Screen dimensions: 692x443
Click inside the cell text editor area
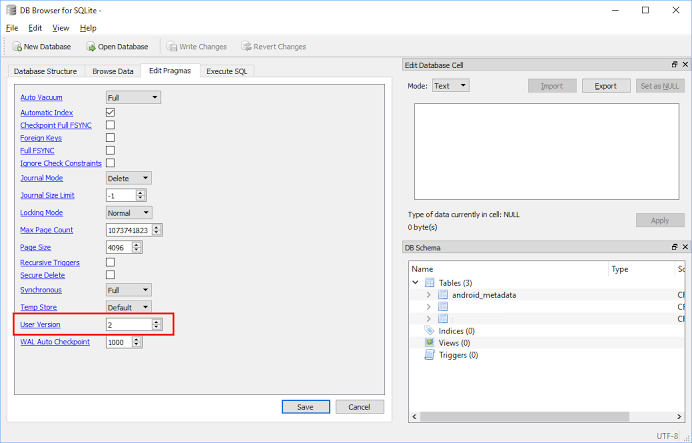(x=546, y=151)
